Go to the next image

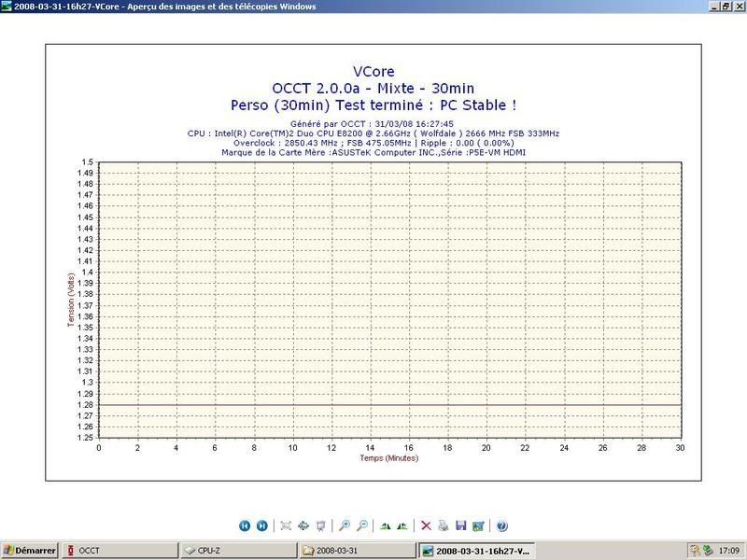tap(262, 525)
